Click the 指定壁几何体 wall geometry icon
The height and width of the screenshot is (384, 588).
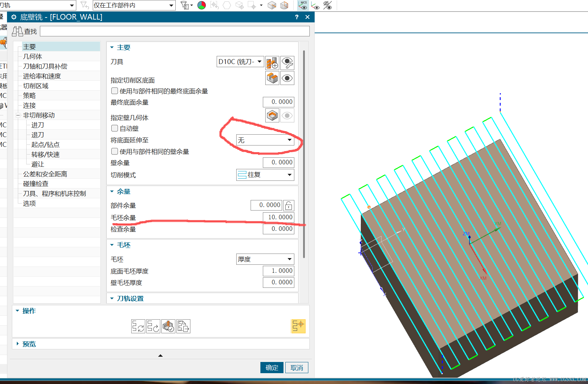point(272,115)
